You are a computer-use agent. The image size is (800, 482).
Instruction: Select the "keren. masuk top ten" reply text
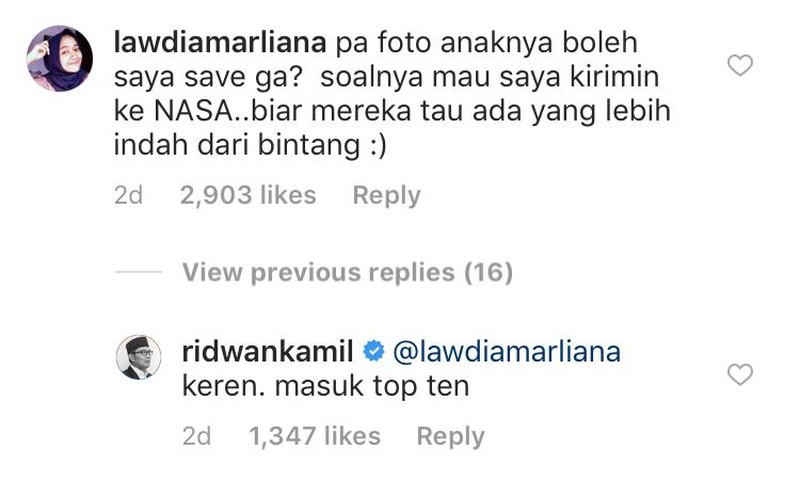[x=326, y=386]
